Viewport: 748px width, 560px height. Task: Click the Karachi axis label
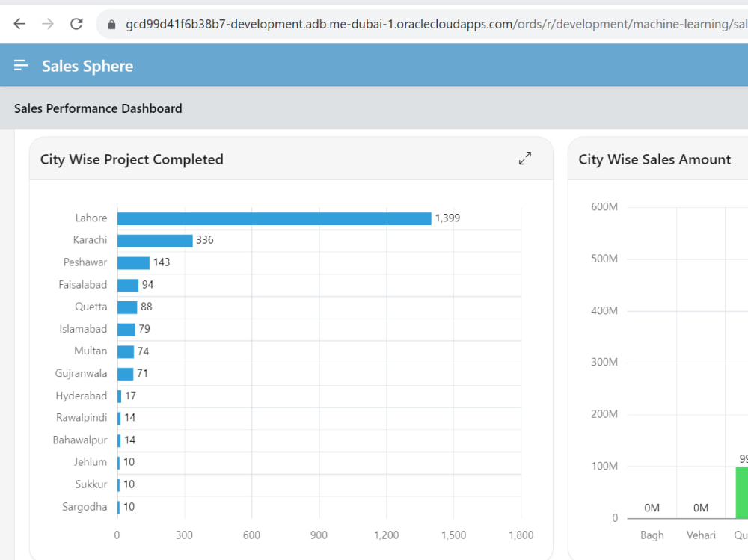(x=91, y=240)
